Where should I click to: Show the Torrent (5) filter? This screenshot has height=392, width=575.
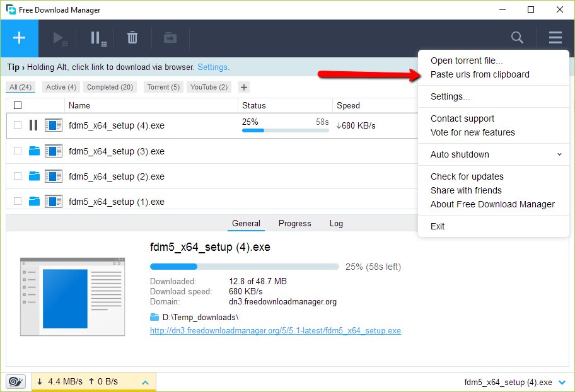(163, 87)
